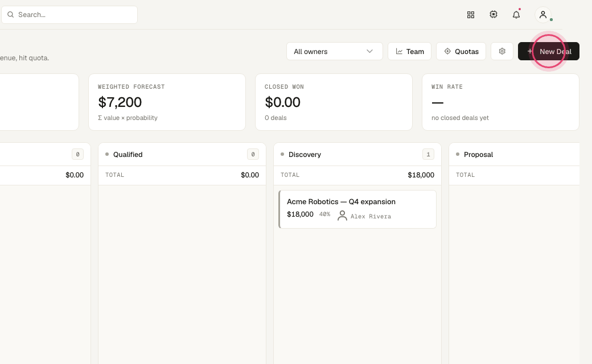Image resolution: width=592 pixels, height=364 pixels.
Task: Click the "Σ value × probability" caption
Action: [x=128, y=118]
